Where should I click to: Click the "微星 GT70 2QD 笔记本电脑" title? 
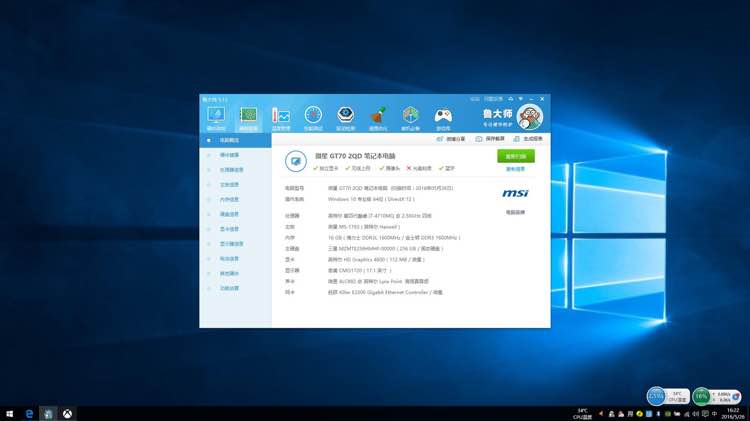tap(355, 156)
